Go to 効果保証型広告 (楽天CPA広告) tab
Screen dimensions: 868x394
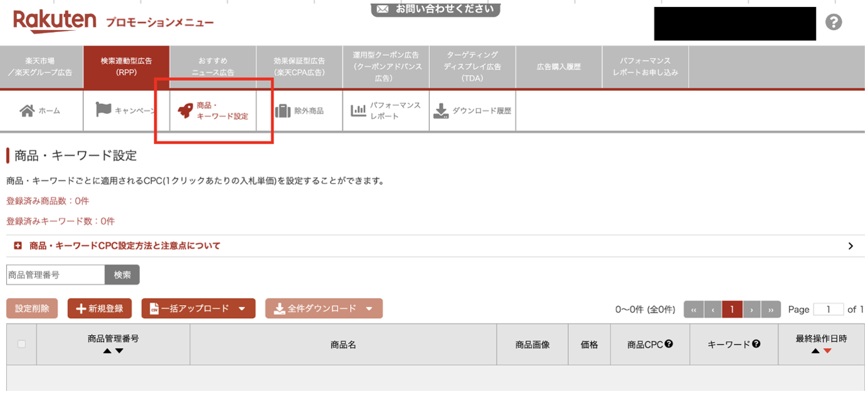tap(299, 66)
